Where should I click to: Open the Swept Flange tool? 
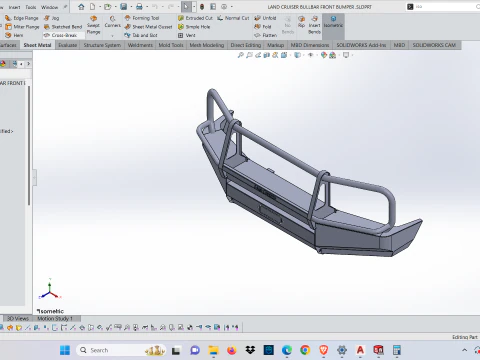pos(93,25)
